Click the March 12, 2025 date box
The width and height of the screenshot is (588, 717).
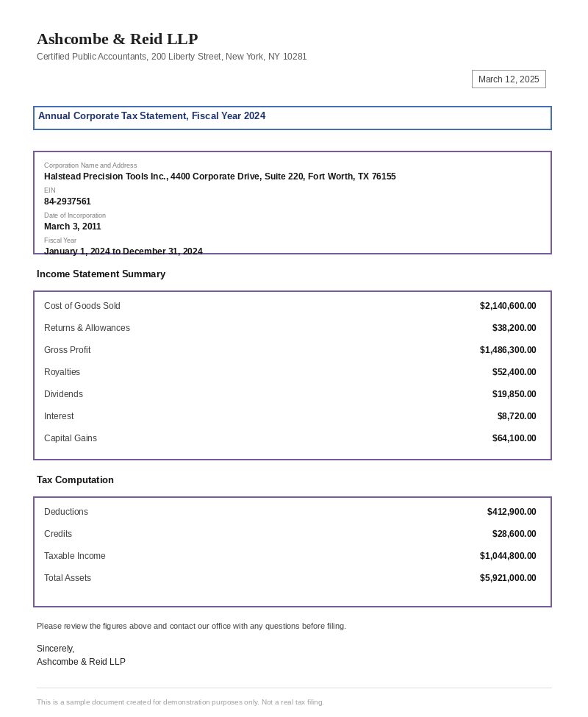tap(509, 79)
